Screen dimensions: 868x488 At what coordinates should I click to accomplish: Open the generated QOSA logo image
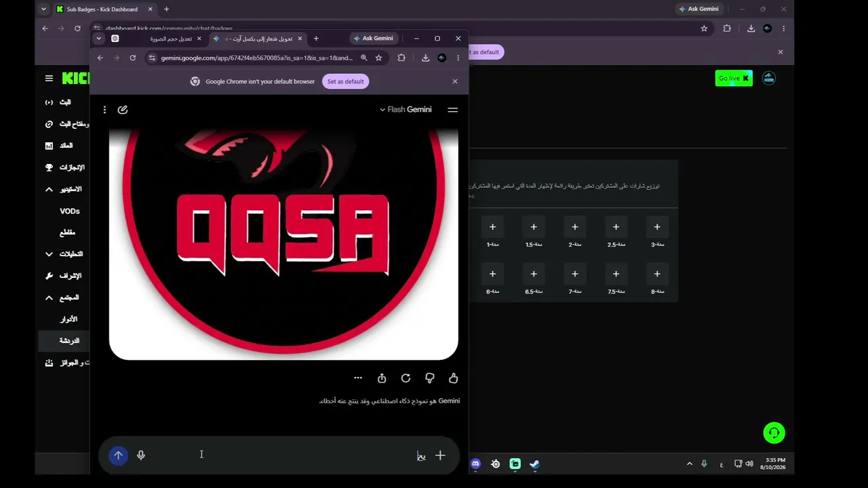283,244
